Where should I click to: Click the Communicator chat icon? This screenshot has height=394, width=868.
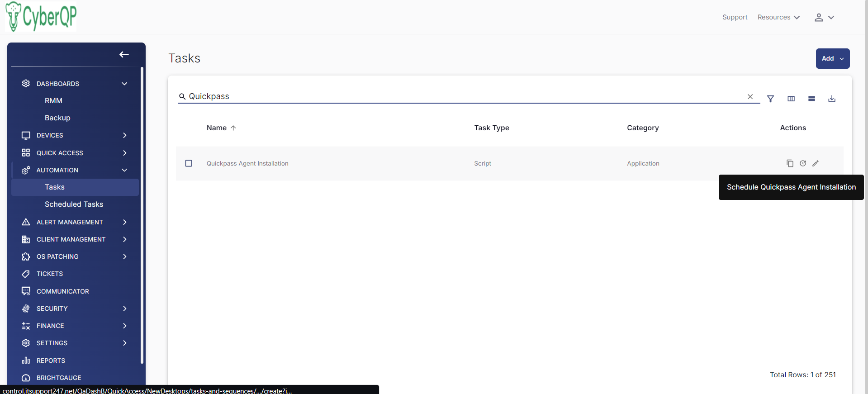(x=26, y=291)
